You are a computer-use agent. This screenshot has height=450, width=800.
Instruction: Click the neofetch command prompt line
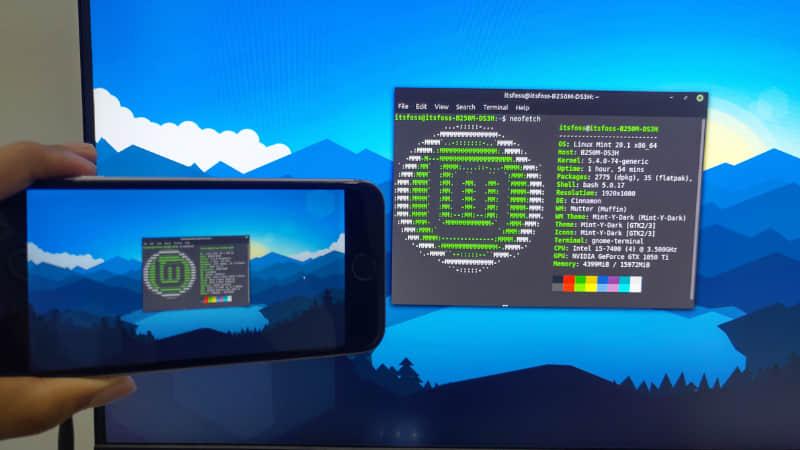point(460,119)
